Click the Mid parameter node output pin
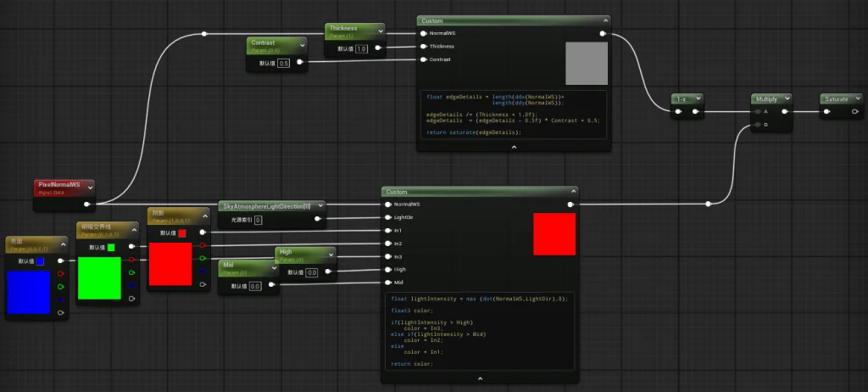868x392 pixels. (271, 285)
